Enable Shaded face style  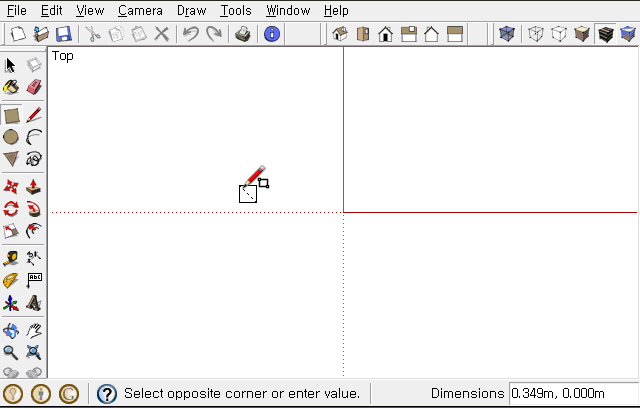582,34
